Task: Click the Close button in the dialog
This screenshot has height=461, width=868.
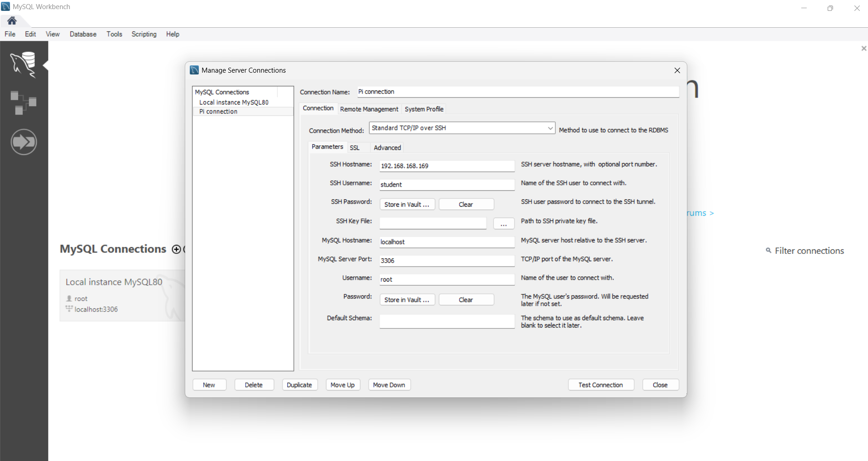Action: (660, 385)
